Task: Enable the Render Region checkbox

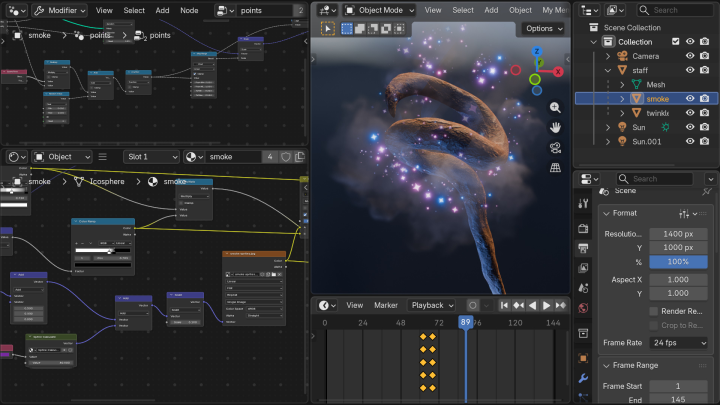Action: 653,311
